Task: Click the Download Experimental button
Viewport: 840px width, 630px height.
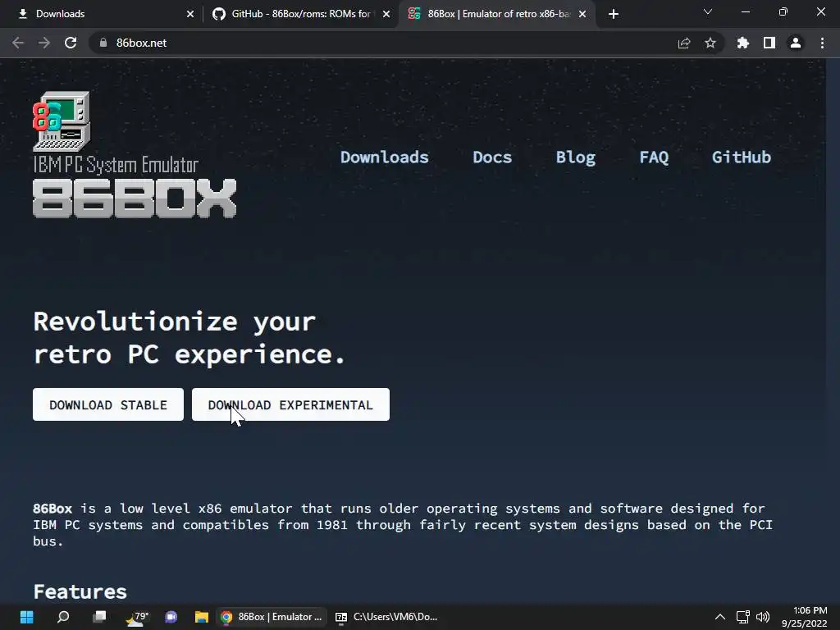Action: click(x=291, y=404)
